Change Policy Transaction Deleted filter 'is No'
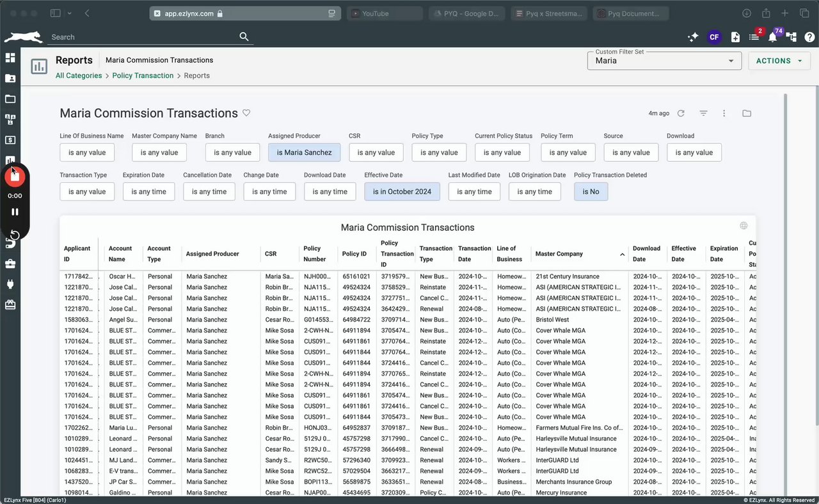Viewport: 819px width, 504px height. (x=591, y=191)
